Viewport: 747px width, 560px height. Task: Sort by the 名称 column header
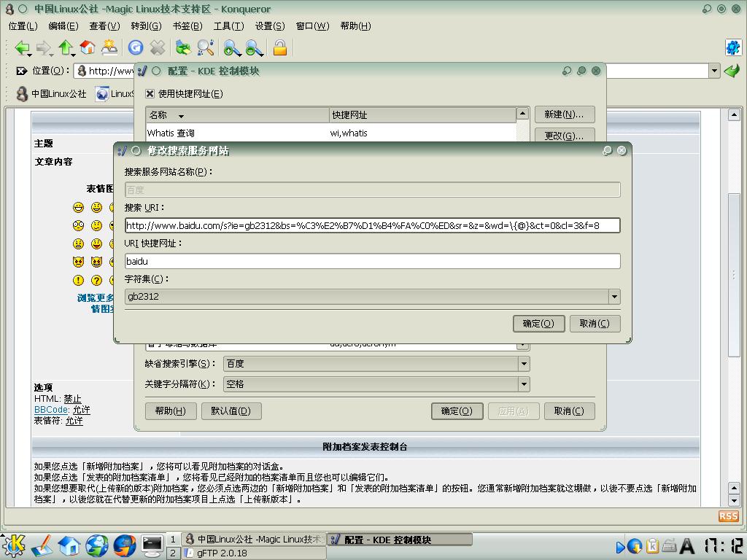tap(237, 114)
